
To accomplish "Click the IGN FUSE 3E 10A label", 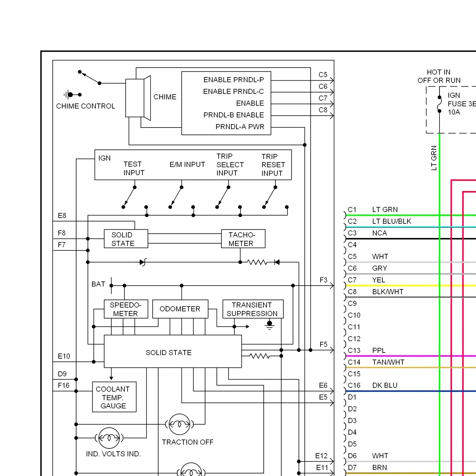I will click(462, 104).
